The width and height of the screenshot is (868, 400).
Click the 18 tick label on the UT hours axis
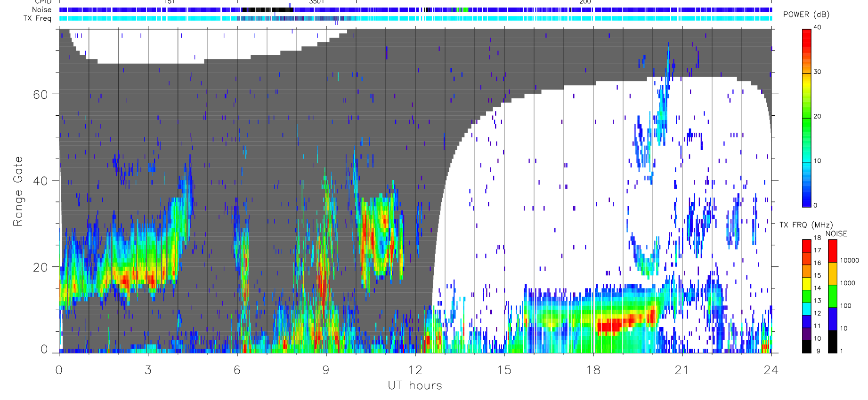593,370
